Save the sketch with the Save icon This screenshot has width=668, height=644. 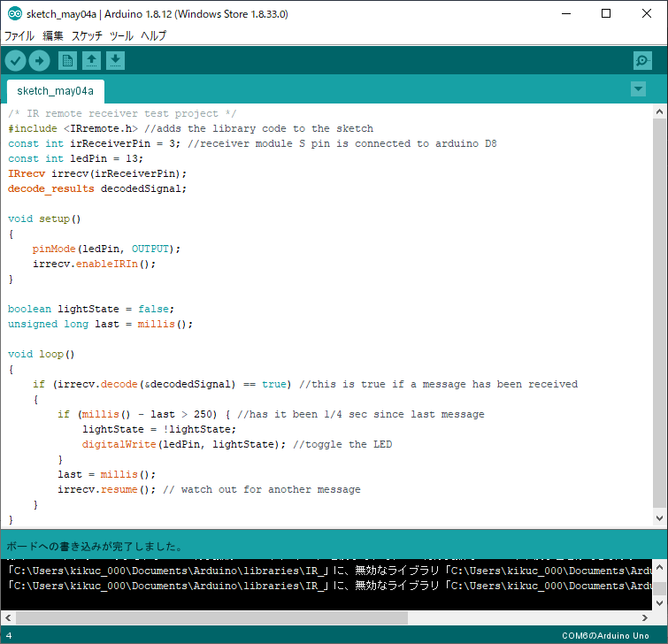[116, 60]
